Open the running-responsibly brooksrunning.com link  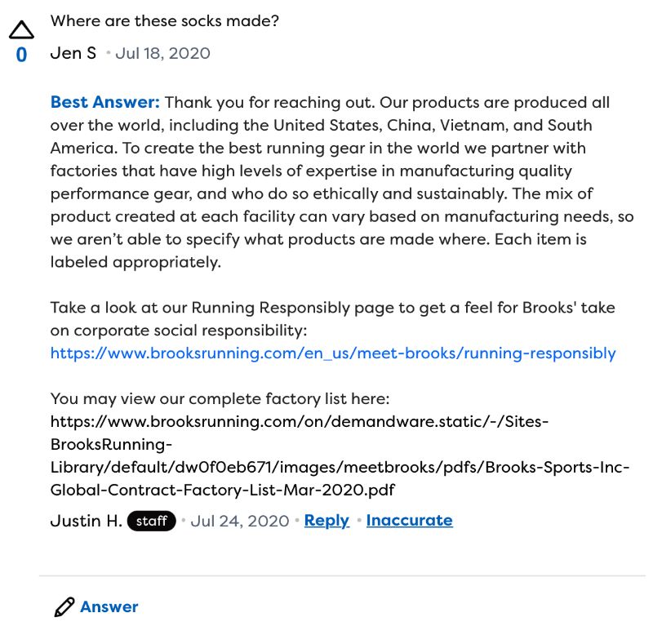(x=333, y=353)
